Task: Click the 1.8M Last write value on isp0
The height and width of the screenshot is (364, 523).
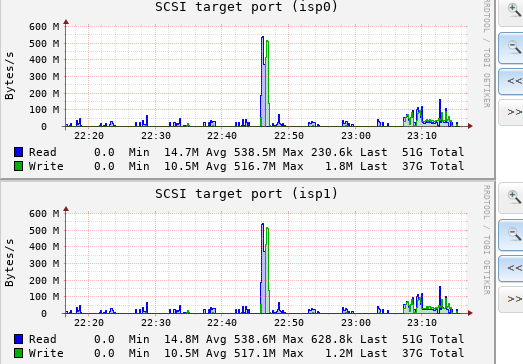Action: point(339,166)
